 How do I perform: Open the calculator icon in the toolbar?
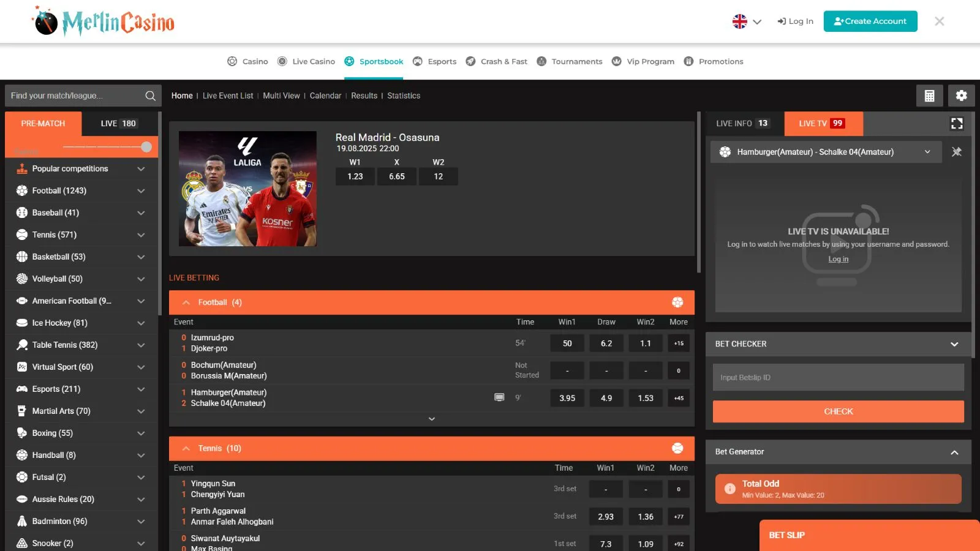[x=929, y=96]
